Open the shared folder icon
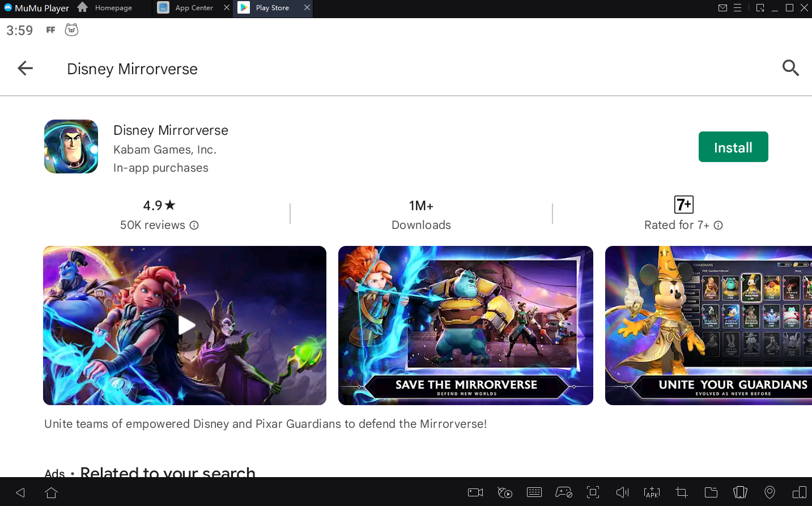The image size is (812, 506). pyautogui.click(x=711, y=492)
